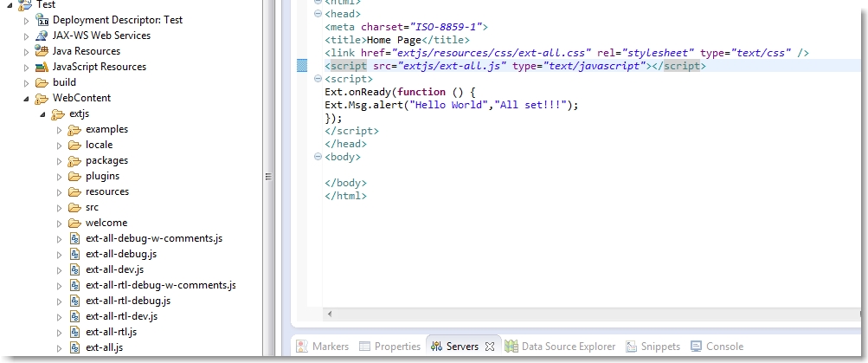Expand the plugins folder arrow
Viewport: 868px width, 363px height.
point(60,177)
